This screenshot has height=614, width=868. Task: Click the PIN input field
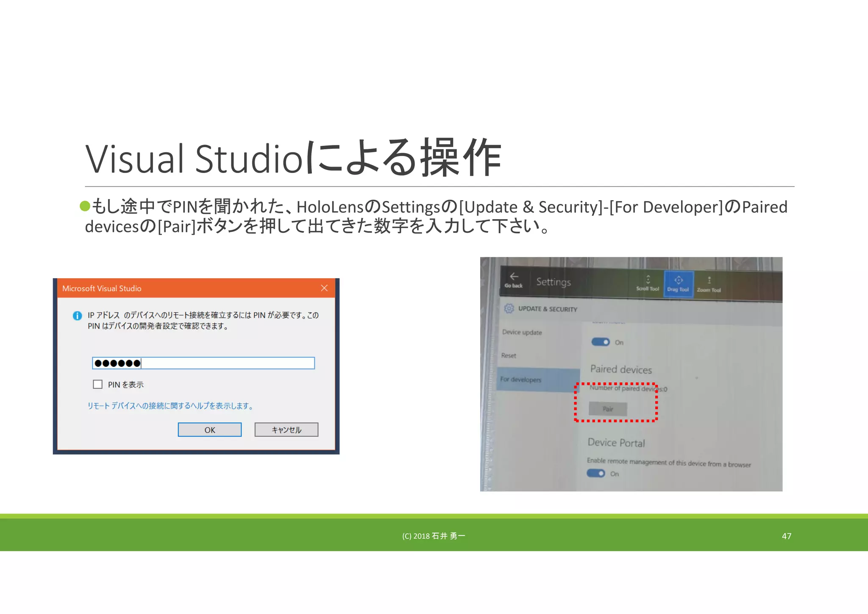(203, 363)
